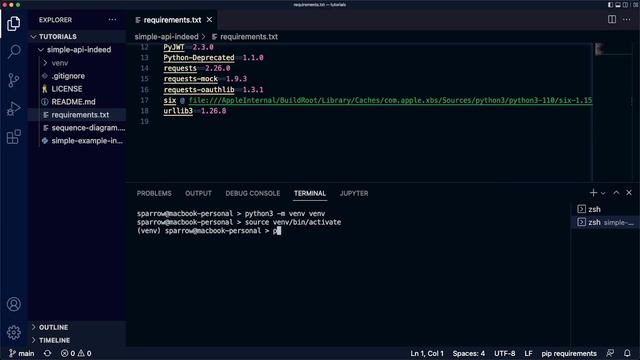Toggle panel layout icon in title bar

point(618,4)
